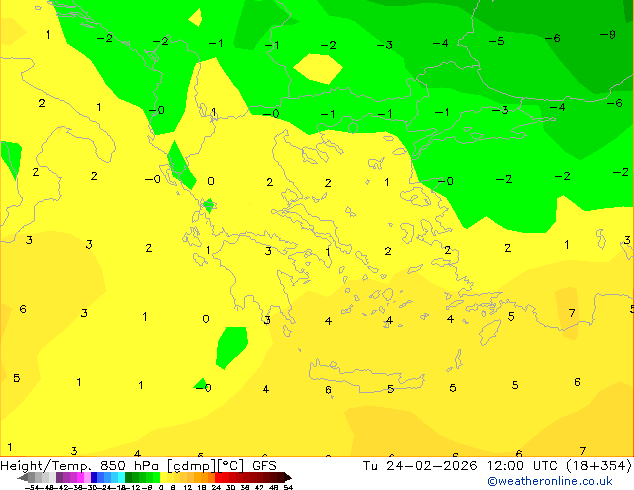Click the GFS model label
The width and height of the screenshot is (634, 490).
pyautogui.click(x=264, y=466)
